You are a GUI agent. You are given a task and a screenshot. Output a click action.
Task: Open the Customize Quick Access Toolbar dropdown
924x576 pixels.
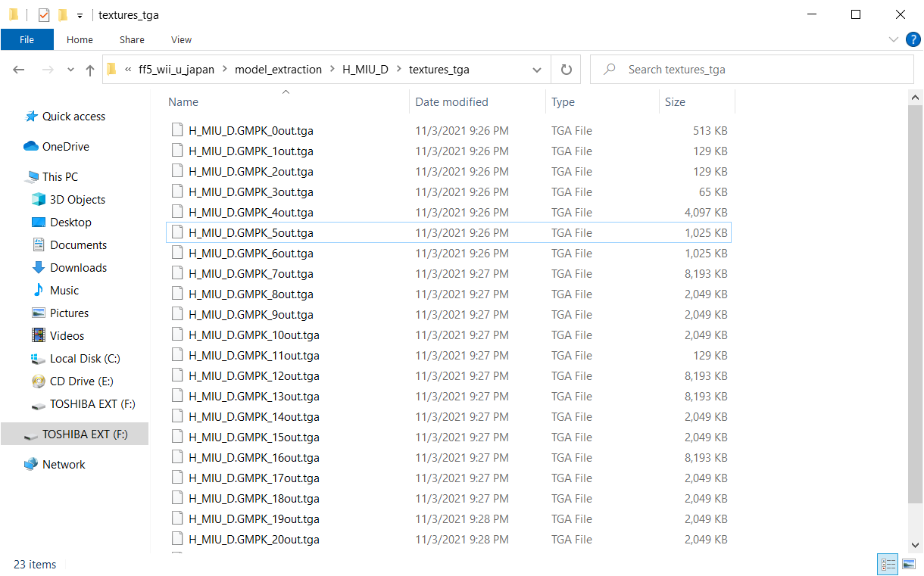tap(80, 16)
